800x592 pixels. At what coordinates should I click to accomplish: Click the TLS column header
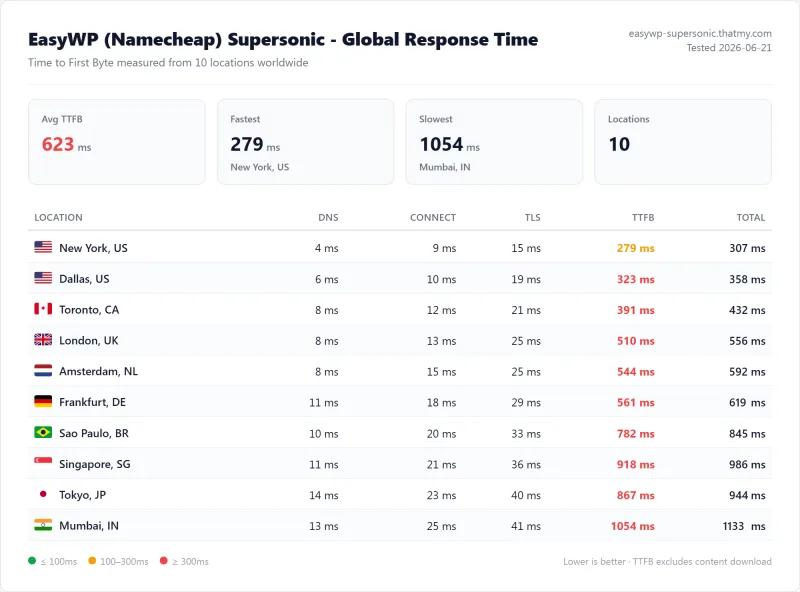(x=532, y=217)
